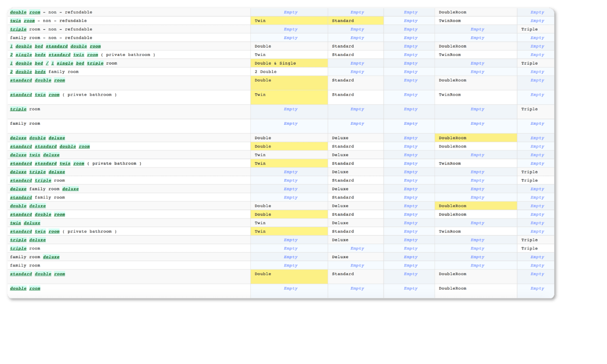Click highlighted "Twin" cell in twin room non-refundable row
The image size is (607, 364).
point(289,21)
